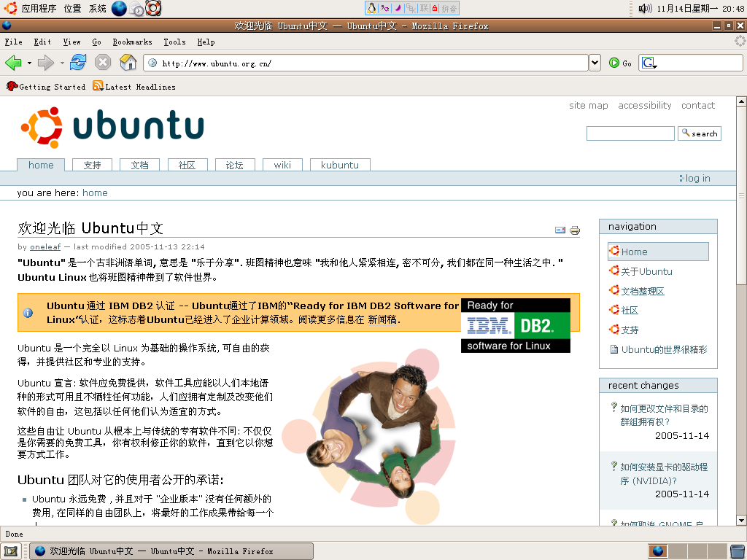Open the Tools menu
This screenshot has height=560, width=747.
point(175,42)
